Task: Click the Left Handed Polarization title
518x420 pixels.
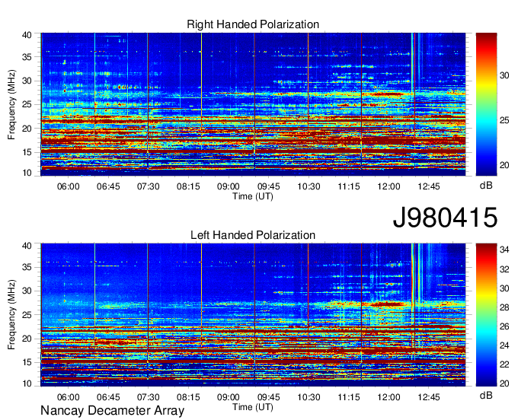Action: (253, 235)
